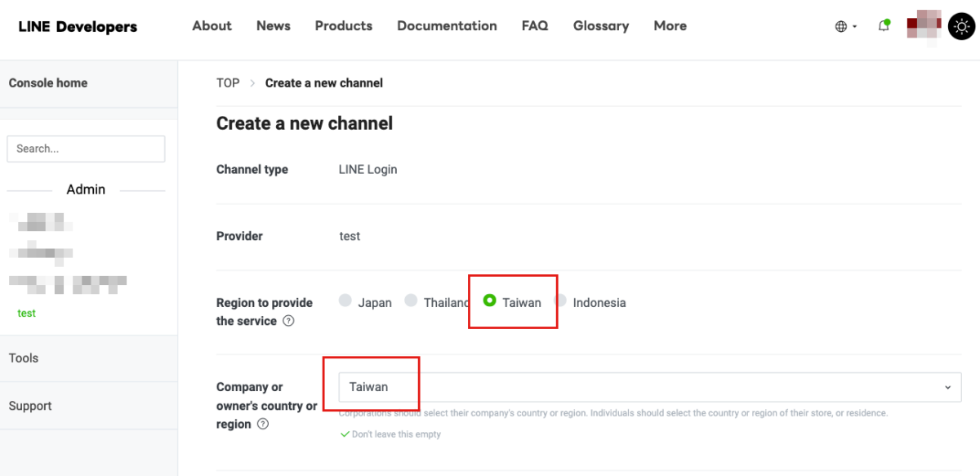Screen dimensions: 980x476
Task: Open the Products menu item
Action: [x=343, y=26]
